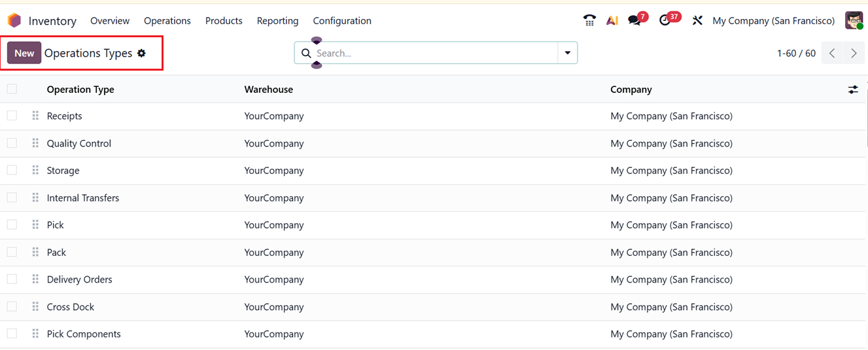The image size is (868, 350).
Task: Click the New button
Action: click(x=24, y=54)
